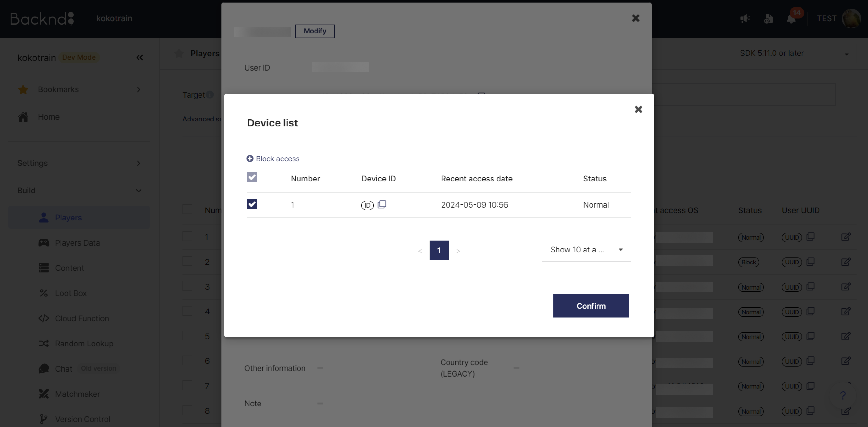Click Block status badge in row 2

749,262
